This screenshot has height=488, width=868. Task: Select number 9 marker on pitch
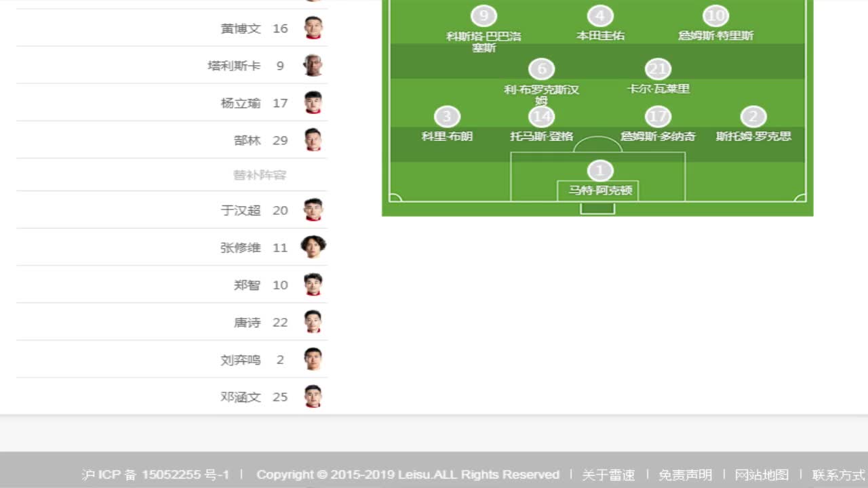[x=484, y=16]
